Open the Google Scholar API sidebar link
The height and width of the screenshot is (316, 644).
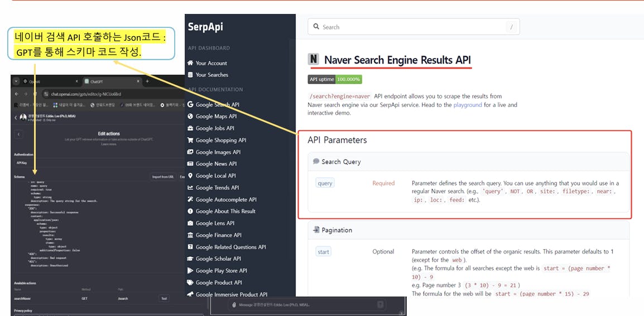point(219,259)
